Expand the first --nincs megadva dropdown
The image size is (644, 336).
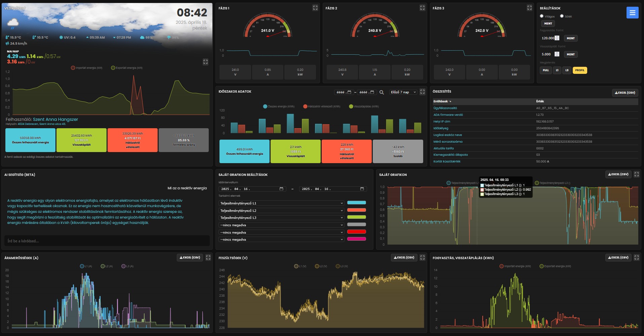[x=281, y=225]
